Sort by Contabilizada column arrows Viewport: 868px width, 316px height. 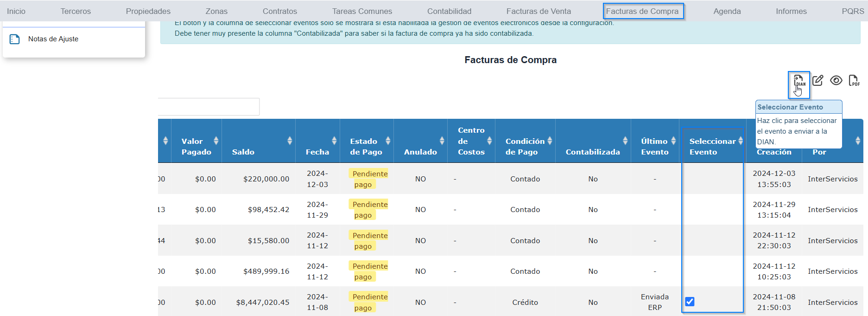625,141
